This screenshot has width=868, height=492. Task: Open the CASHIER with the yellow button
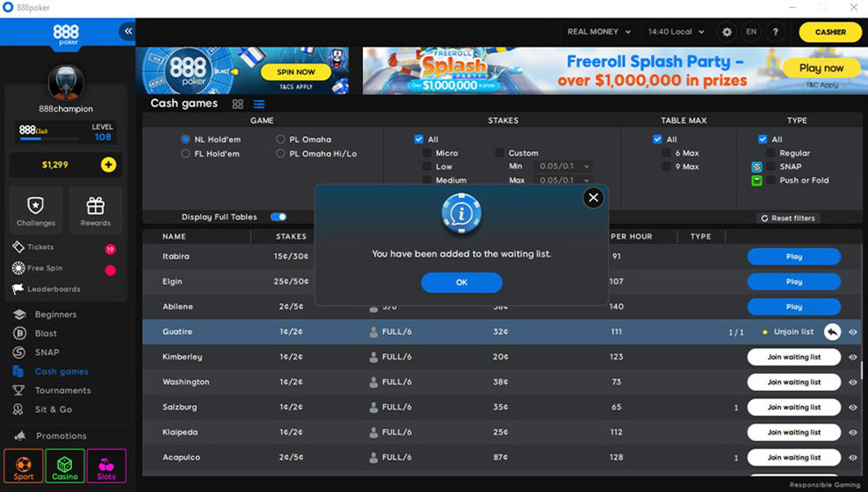coord(829,32)
